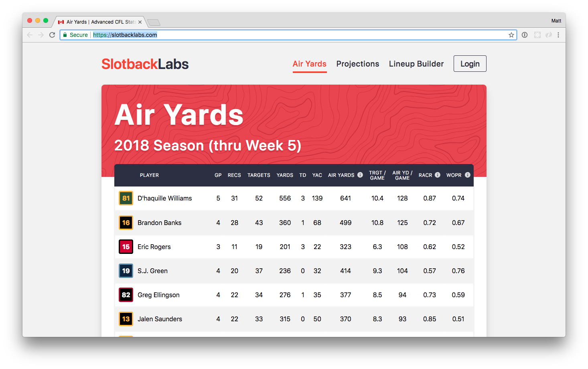Reload the page with refresh icon
The image size is (588, 369).
52,35
